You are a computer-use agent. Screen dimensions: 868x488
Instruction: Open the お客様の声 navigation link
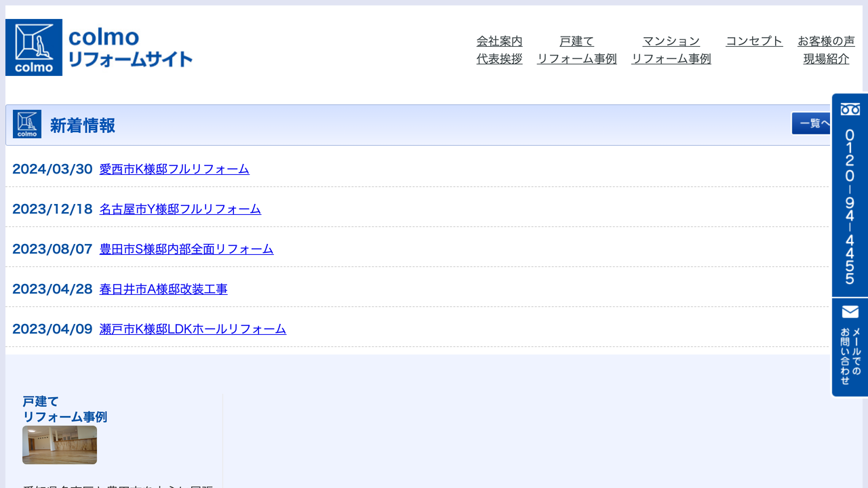coord(826,41)
